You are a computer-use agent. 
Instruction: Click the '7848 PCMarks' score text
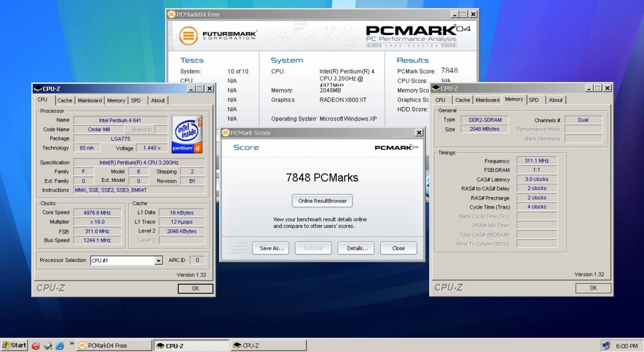coord(322,178)
